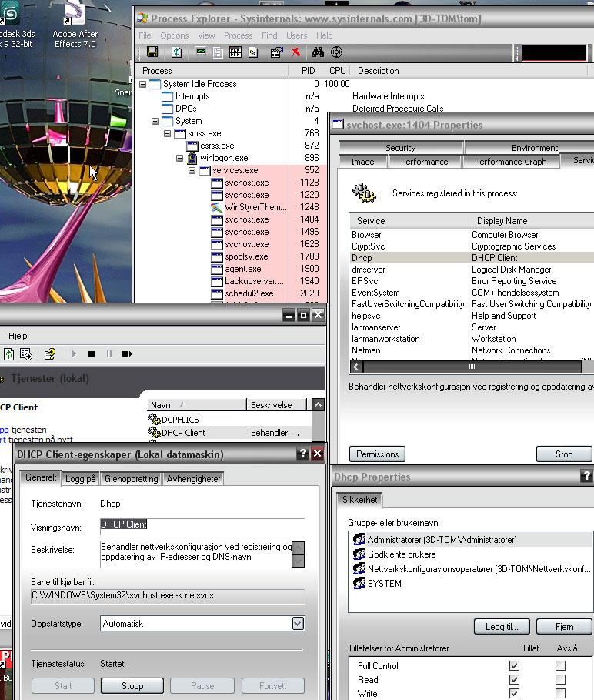
Task: Select the crosshair Find Window's Process icon
Action: 337,52
